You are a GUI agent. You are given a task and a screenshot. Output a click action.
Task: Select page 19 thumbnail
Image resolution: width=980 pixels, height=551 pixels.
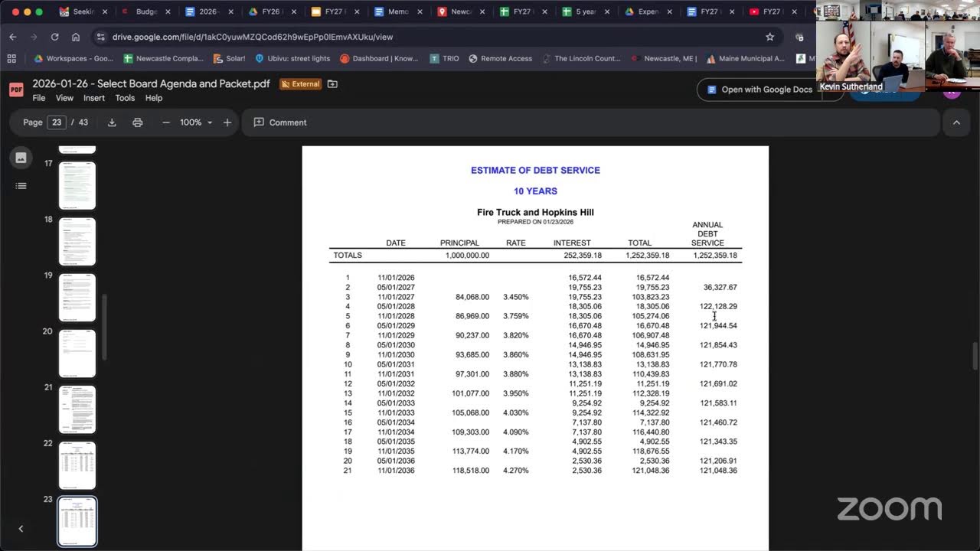[77, 297]
